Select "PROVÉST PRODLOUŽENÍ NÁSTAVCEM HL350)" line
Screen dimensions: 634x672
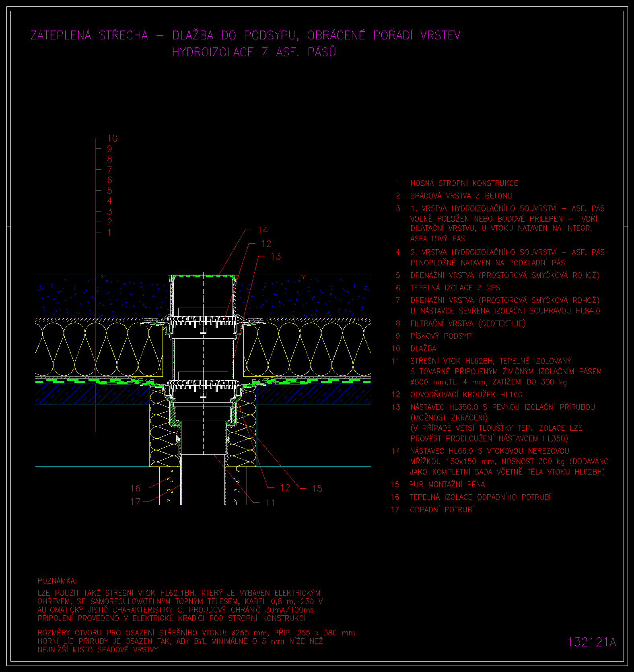point(489,439)
